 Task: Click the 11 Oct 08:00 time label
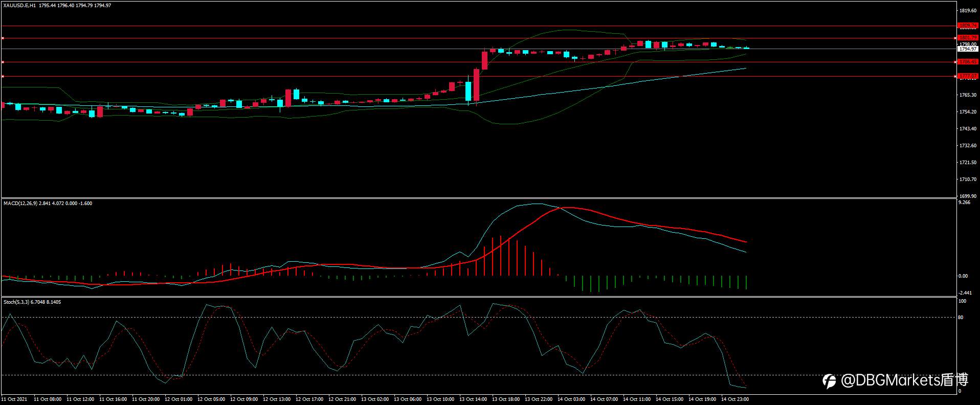coord(48,399)
